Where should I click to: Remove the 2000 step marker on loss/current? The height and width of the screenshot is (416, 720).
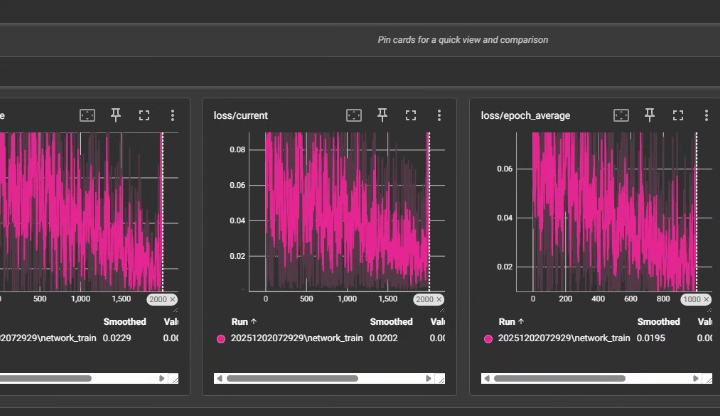click(439, 299)
